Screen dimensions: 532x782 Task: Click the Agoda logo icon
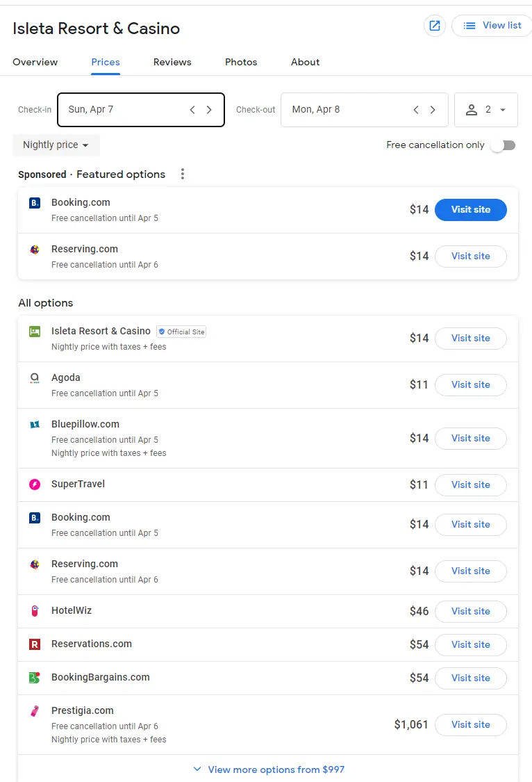35,378
